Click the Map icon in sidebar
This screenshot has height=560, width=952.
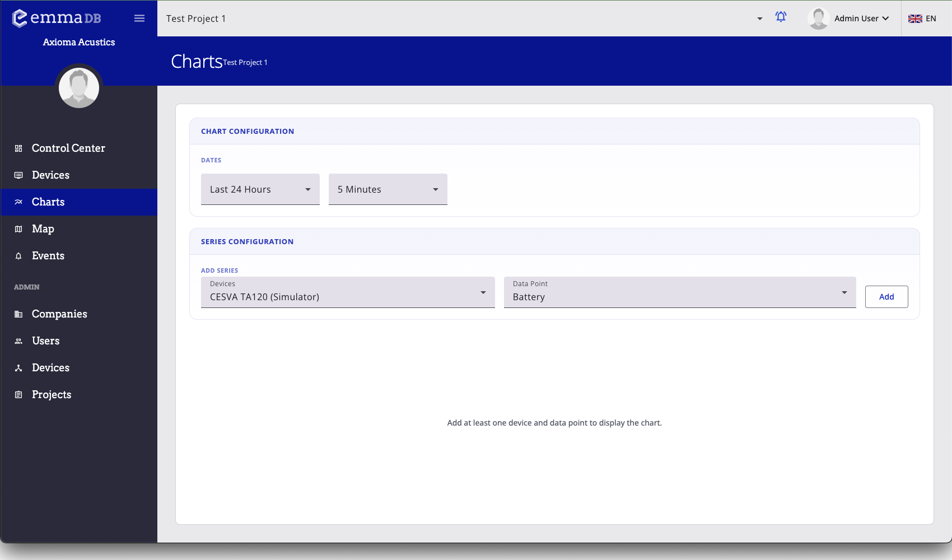18,229
